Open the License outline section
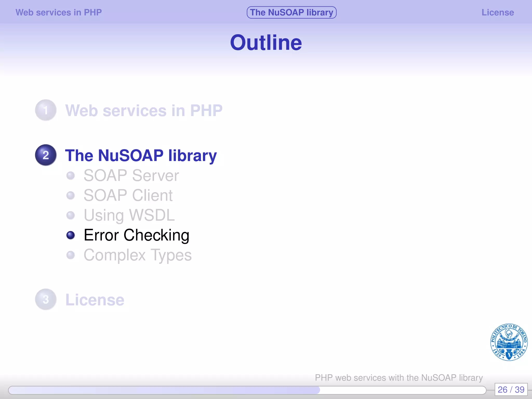 (95, 300)
